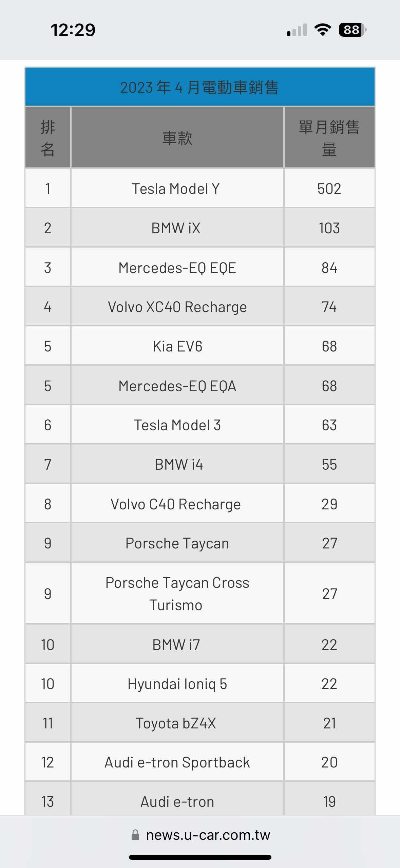Tap Porsche Taycan Cross Turismo cell

click(177, 594)
